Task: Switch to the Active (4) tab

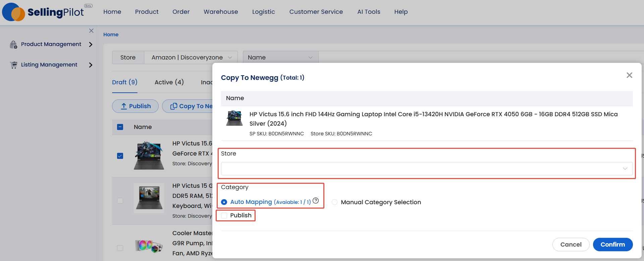Action: (x=169, y=82)
